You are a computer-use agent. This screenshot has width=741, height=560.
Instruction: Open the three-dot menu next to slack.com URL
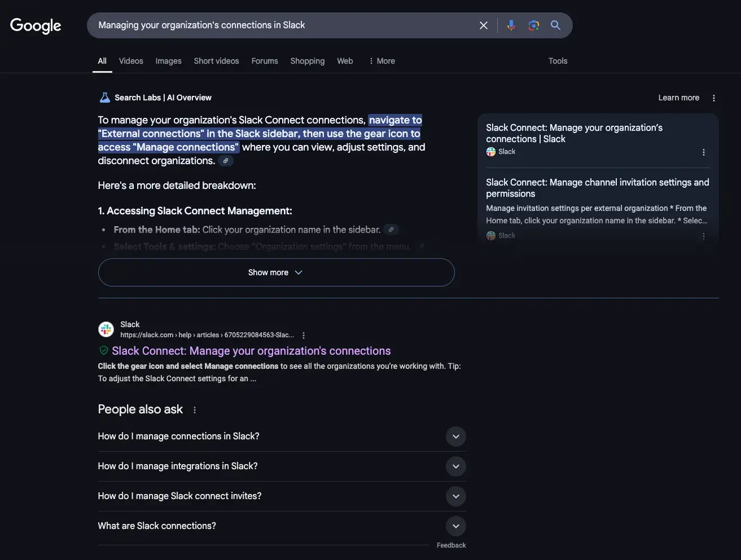(x=304, y=334)
